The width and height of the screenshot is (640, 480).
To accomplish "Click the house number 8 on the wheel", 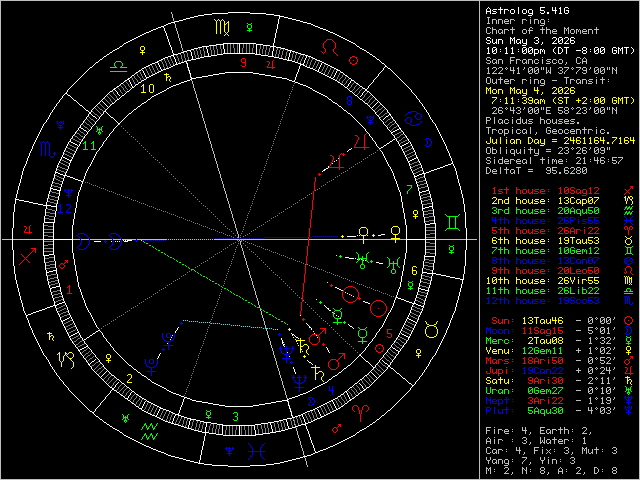I will pyautogui.click(x=349, y=100).
